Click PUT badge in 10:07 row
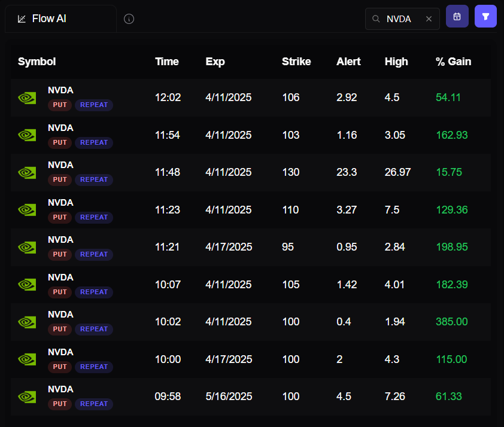 click(60, 292)
